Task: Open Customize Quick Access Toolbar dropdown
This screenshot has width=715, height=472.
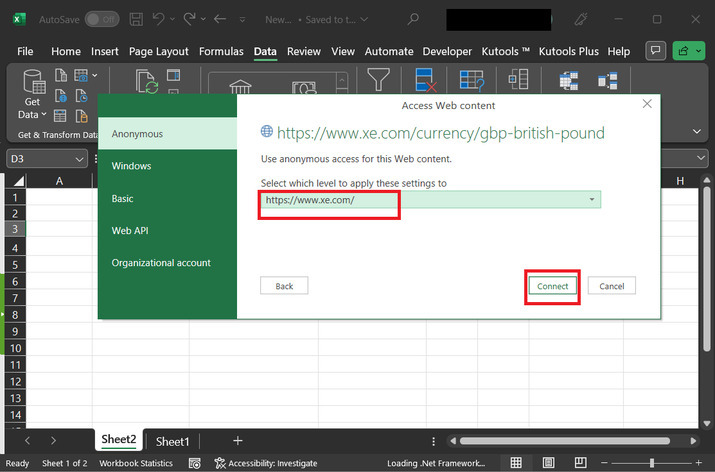Action: pyautogui.click(x=243, y=20)
